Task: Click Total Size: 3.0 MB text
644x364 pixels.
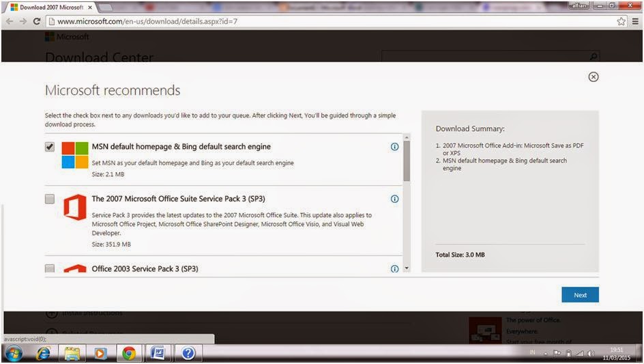Action: point(460,255)
